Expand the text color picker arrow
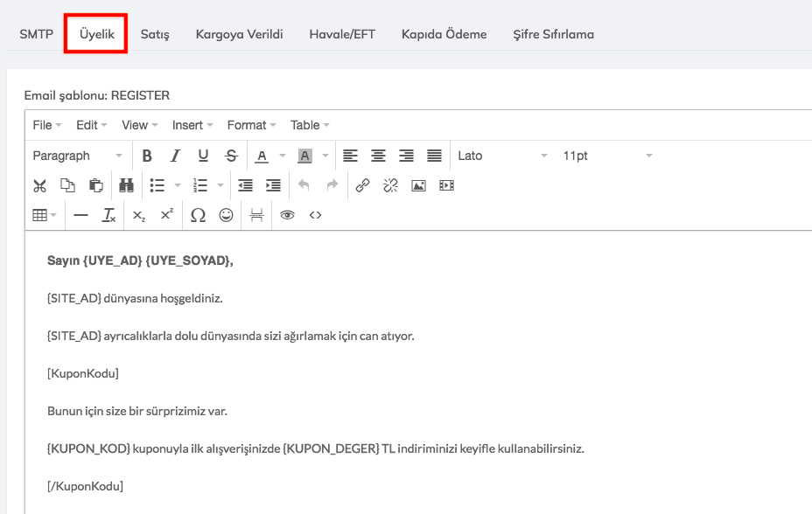This screenshot has height=514, width=812. (x=283, y=156)
